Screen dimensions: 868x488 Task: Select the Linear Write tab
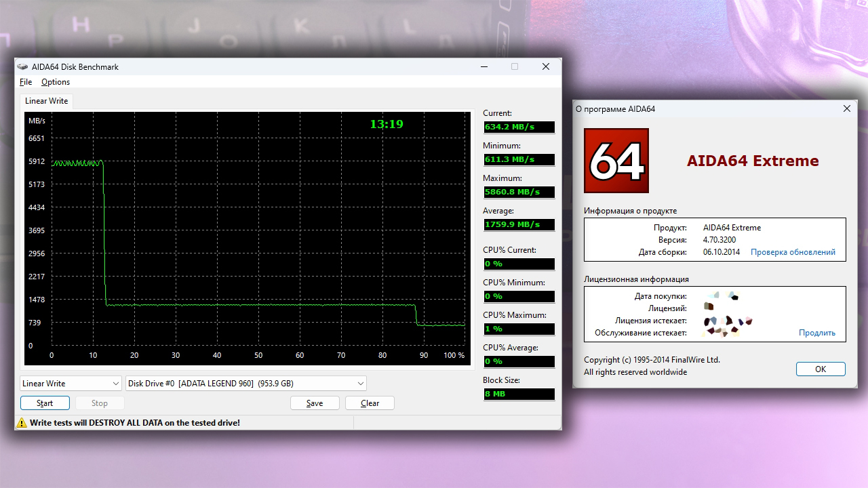(46, 101)
